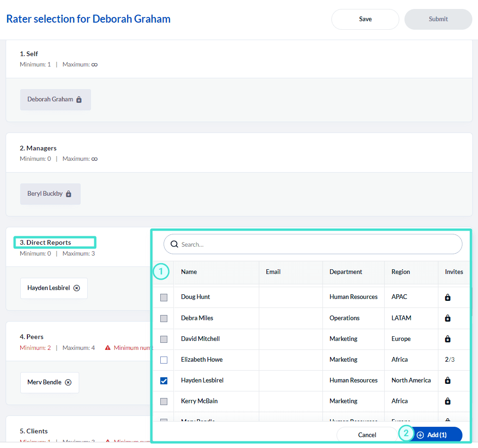This screenshot has width=478, height=448.
Task: Click the Region column header
Action: [x=401, y=272]
